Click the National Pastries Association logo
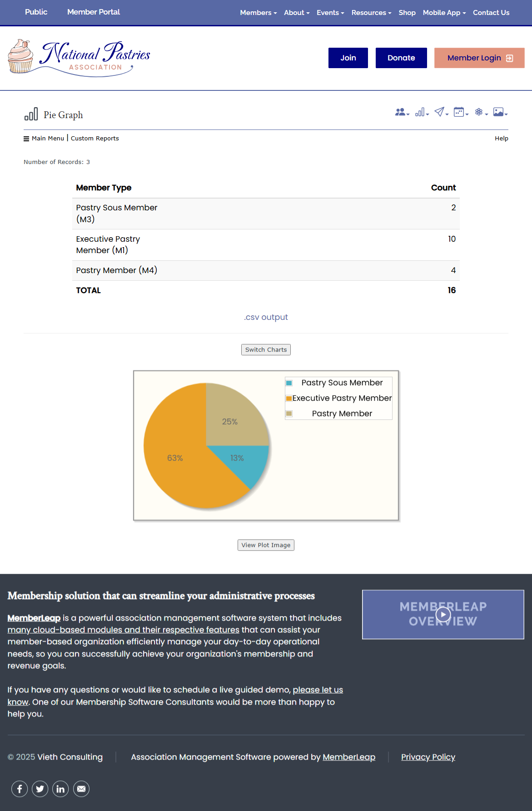The image size is (532, 811). click(79, 58)
